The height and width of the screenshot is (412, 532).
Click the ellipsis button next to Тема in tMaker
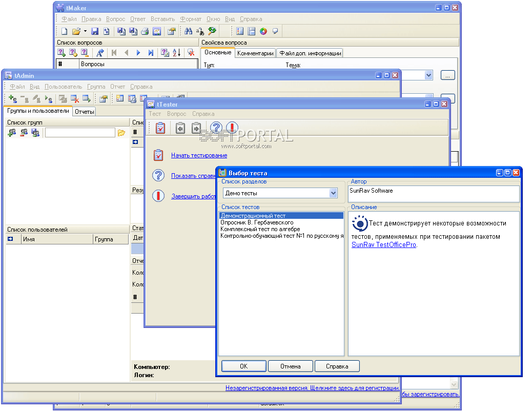[447, 75]
